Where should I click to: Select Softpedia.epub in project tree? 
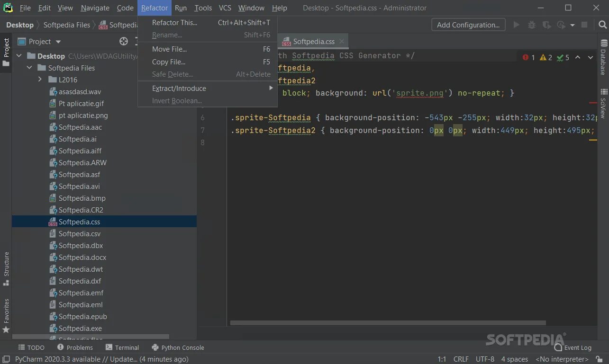point(104,317)
